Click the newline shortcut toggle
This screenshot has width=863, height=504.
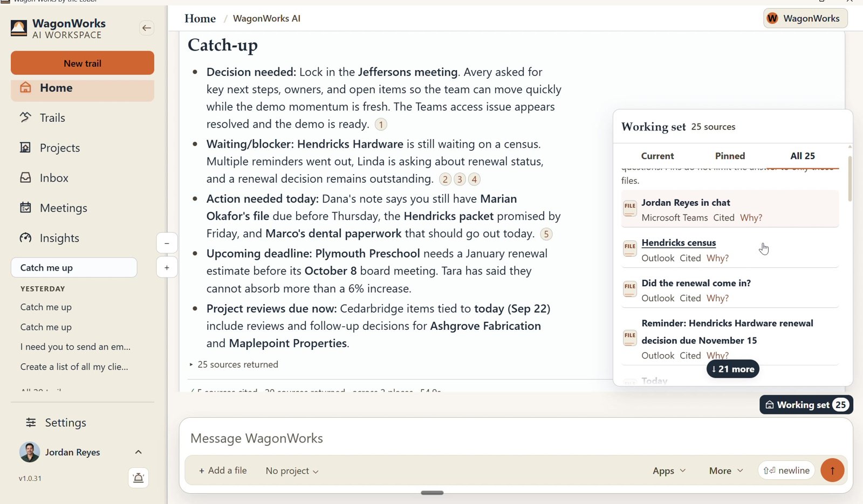click(786, 471)
